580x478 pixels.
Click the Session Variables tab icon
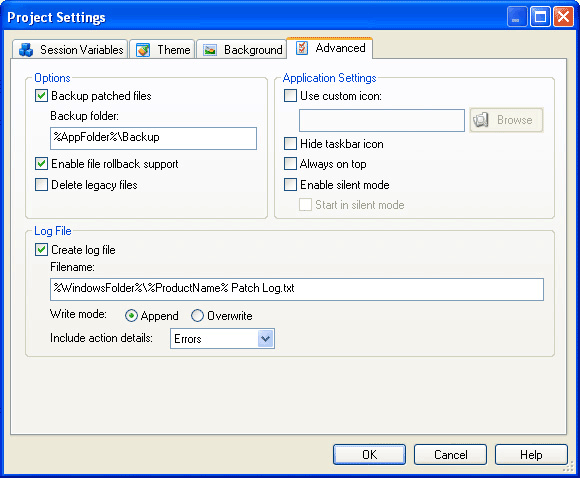[x=26, y=50]
